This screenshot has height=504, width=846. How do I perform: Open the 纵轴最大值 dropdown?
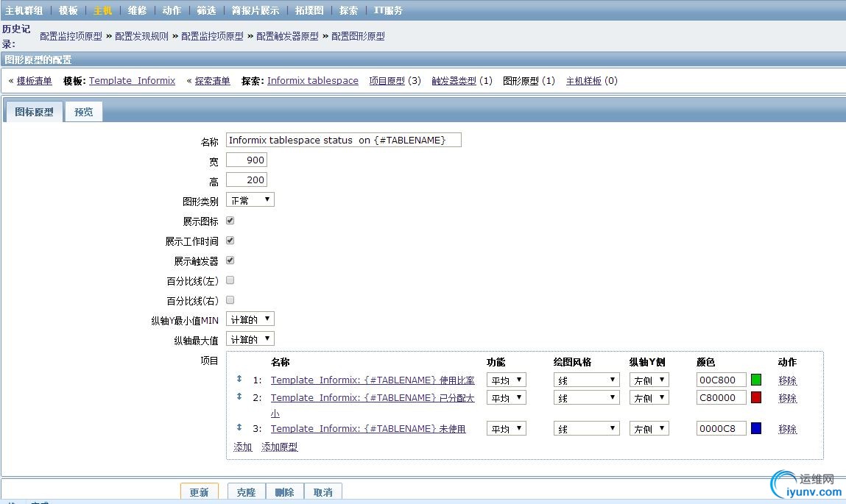(x=250, y=339)
